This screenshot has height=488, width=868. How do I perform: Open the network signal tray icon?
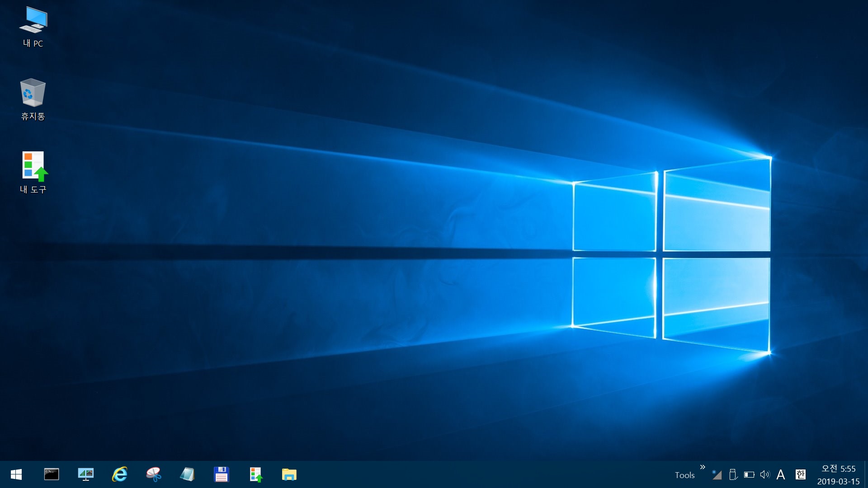tap(717, 474)
